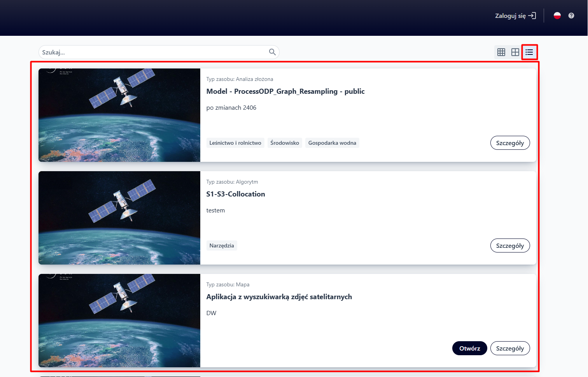Open Szczegóły for Model ProcessODP_Graph_Resampling
This screenshot has height=377, width=588.
510,143
